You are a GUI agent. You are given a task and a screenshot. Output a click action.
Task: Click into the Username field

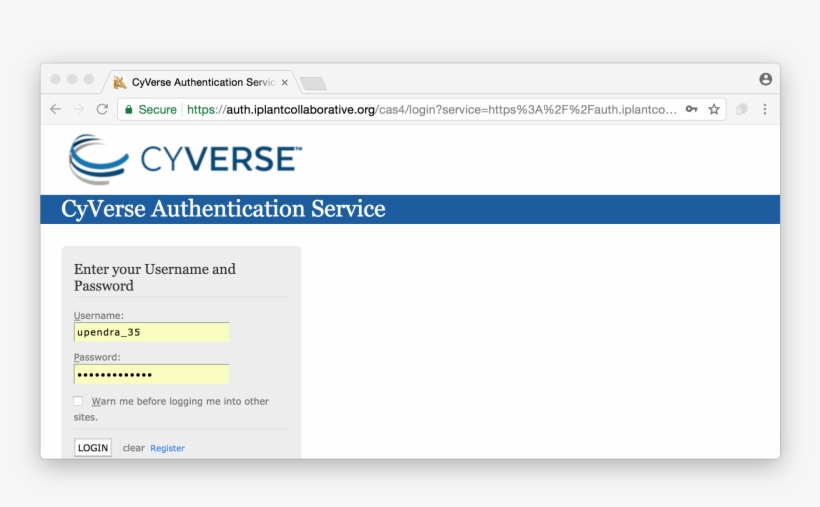pyautogui.click(x=151, y=332)
